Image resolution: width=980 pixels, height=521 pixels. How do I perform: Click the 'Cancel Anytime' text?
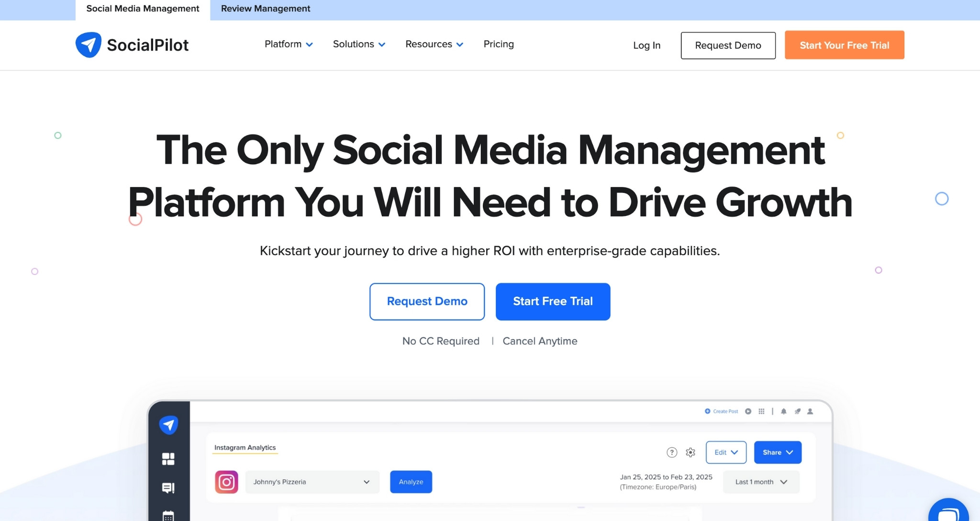tap(540, 341)
